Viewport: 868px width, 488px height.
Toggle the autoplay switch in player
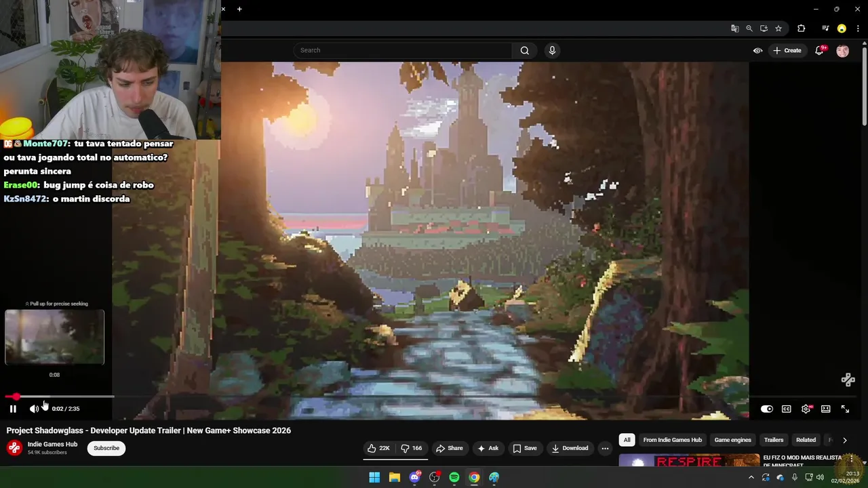coord(767,409)
